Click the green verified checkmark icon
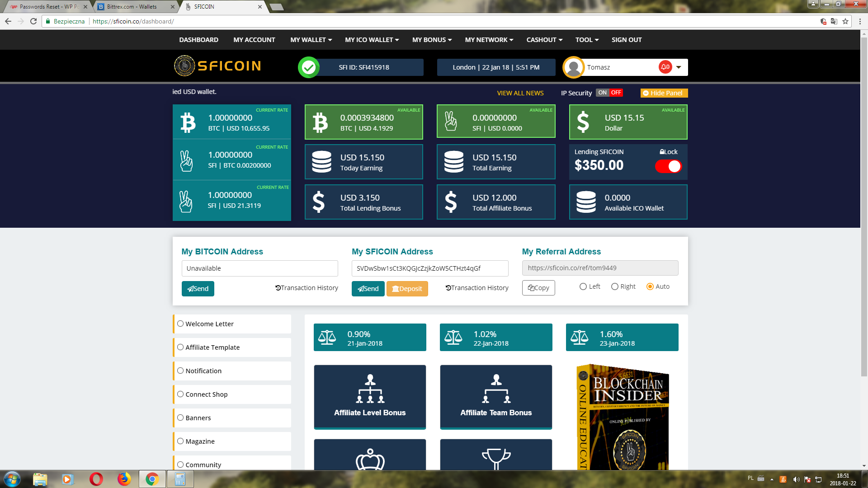Screen dimensions: 868x488 (x=309, y=67)
